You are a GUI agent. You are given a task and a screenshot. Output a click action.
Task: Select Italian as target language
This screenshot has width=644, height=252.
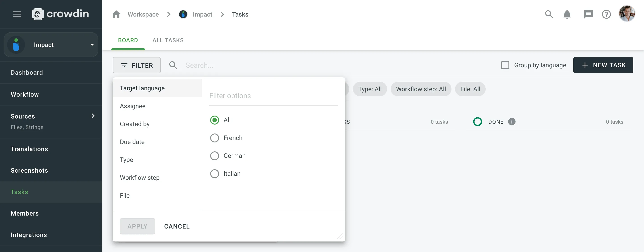(214, 174)
